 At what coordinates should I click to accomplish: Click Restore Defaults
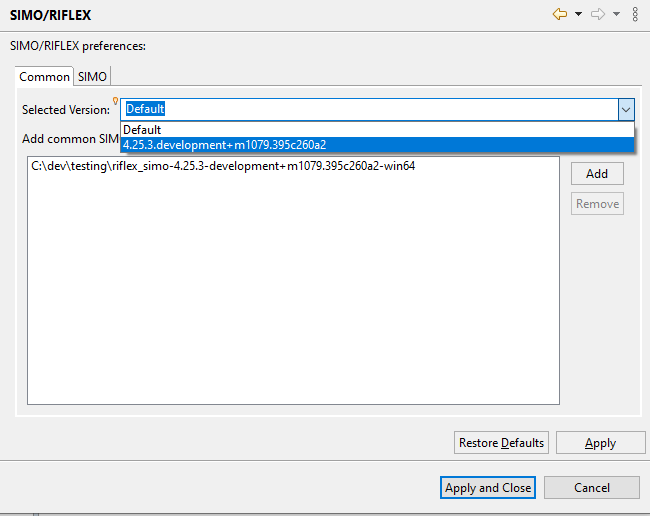point(501,443)
